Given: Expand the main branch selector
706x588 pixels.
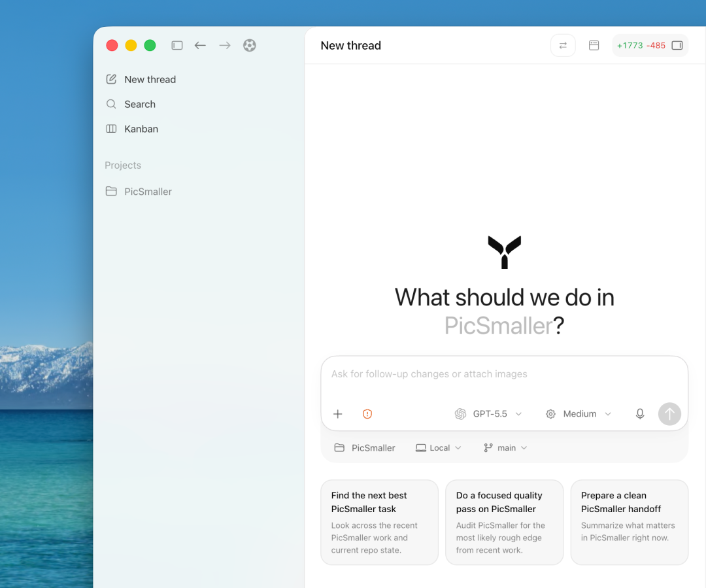Looking at the screenshot, I should click(505, 448).
